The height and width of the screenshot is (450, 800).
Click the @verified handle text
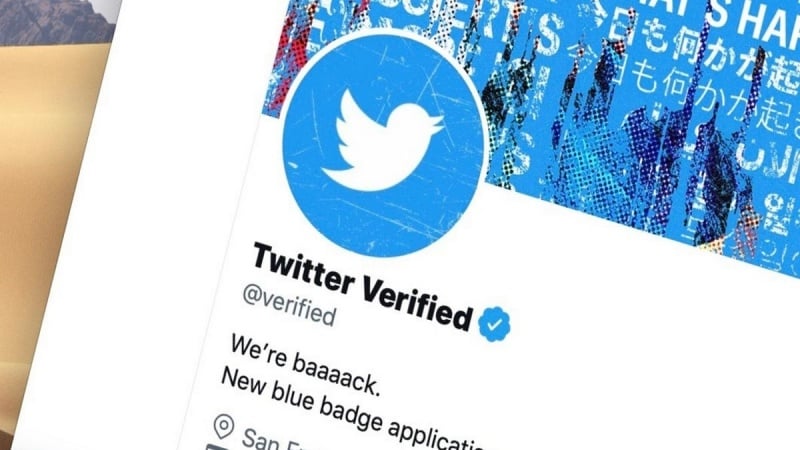pos(289,305)
